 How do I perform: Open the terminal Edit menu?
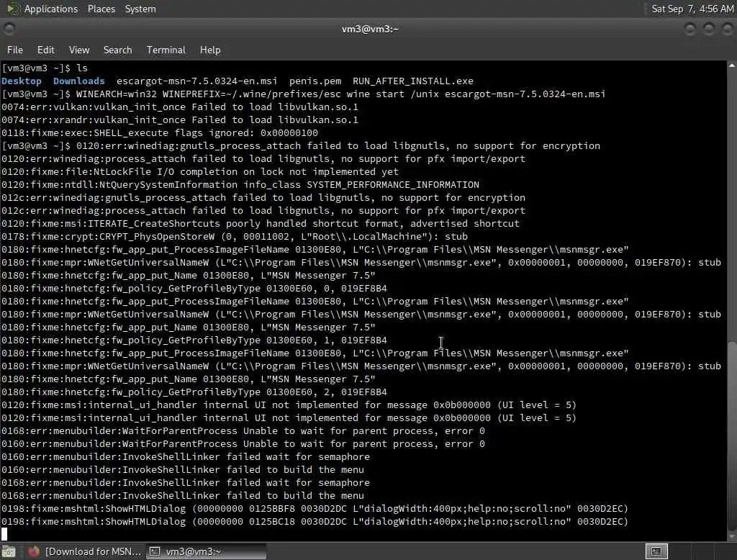tap(45, 50)
